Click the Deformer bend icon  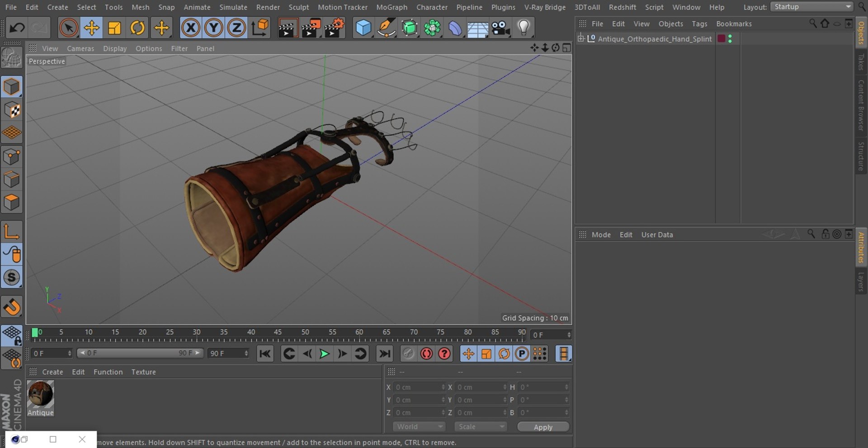(455, 28)
